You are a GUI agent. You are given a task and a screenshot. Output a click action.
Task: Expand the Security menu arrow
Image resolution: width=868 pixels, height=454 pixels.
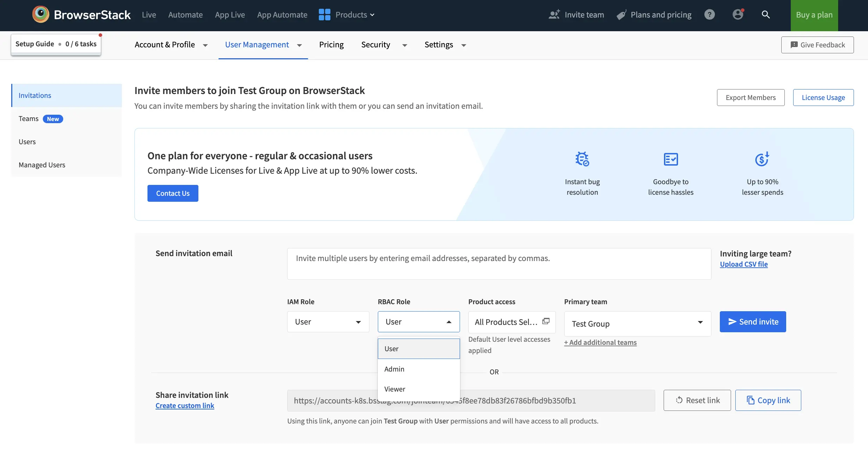pos(405,45)
